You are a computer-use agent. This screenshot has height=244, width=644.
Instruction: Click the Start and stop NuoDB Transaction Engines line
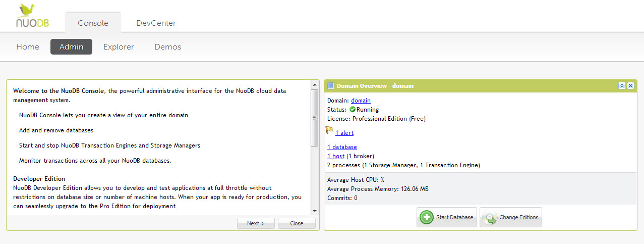(109, 145)
